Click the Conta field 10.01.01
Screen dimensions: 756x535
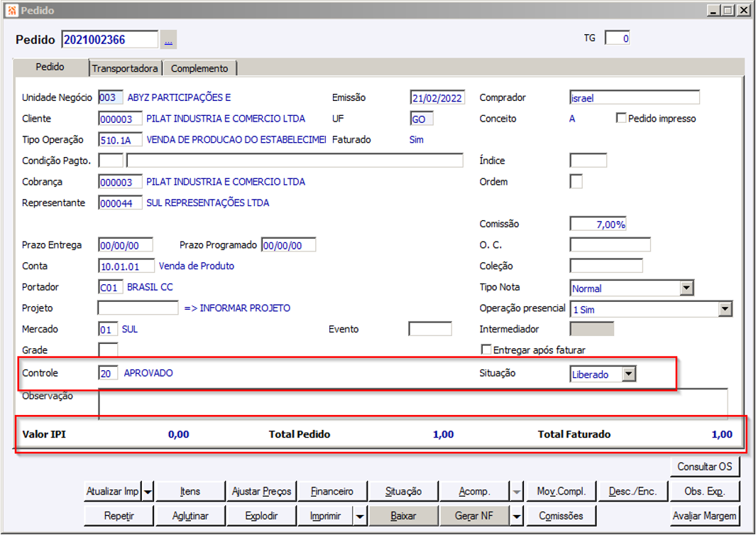(x=126, y=266)
